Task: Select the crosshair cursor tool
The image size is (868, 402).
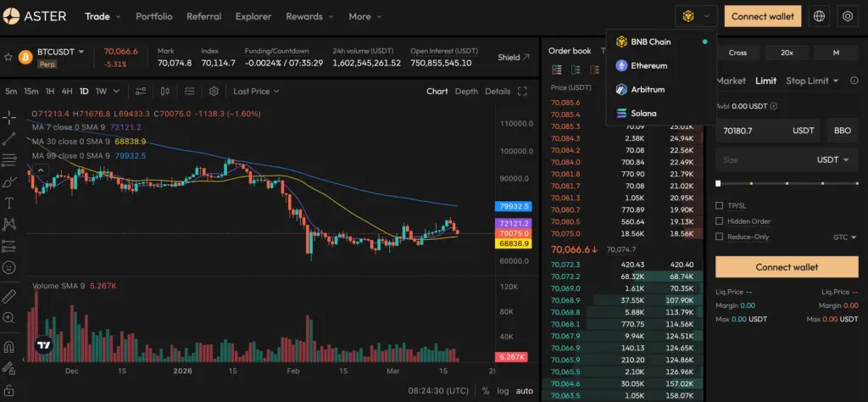Action: point(8,117)
